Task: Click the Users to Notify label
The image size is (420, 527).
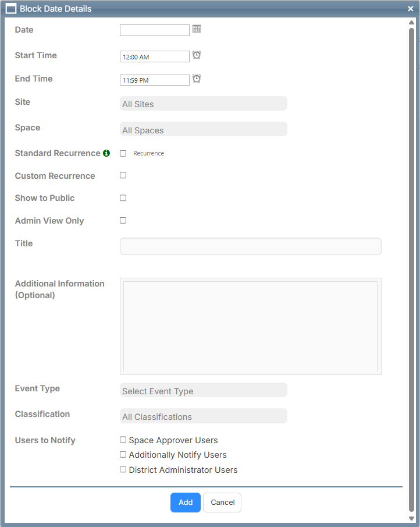Action: [x=45, y=440]
